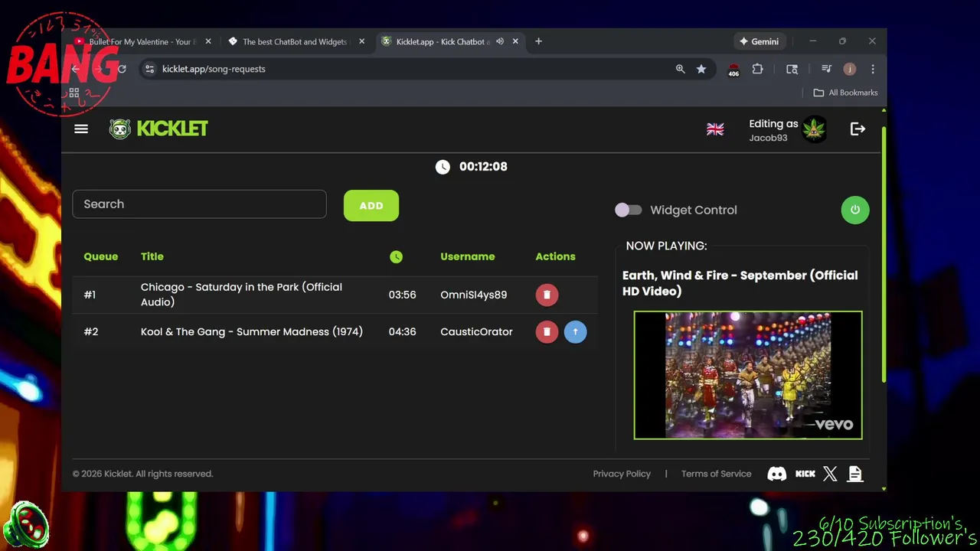
Task: Close the Kicklet.app tab
Action: (515, 41)
